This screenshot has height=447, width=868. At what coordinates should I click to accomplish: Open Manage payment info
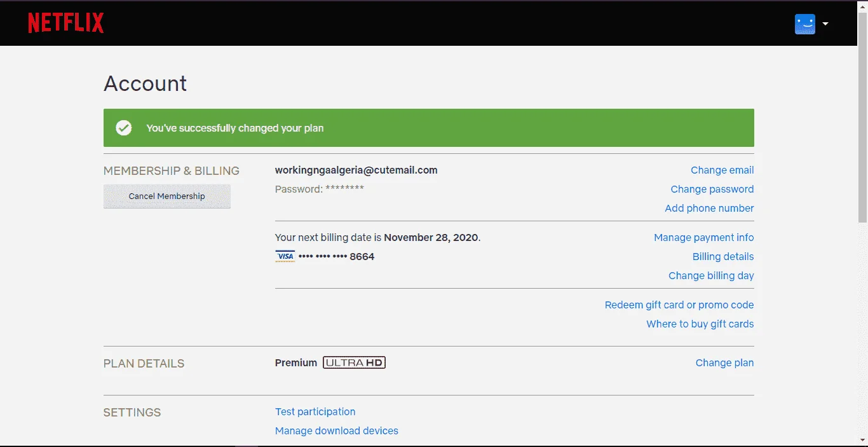(704, 237)
